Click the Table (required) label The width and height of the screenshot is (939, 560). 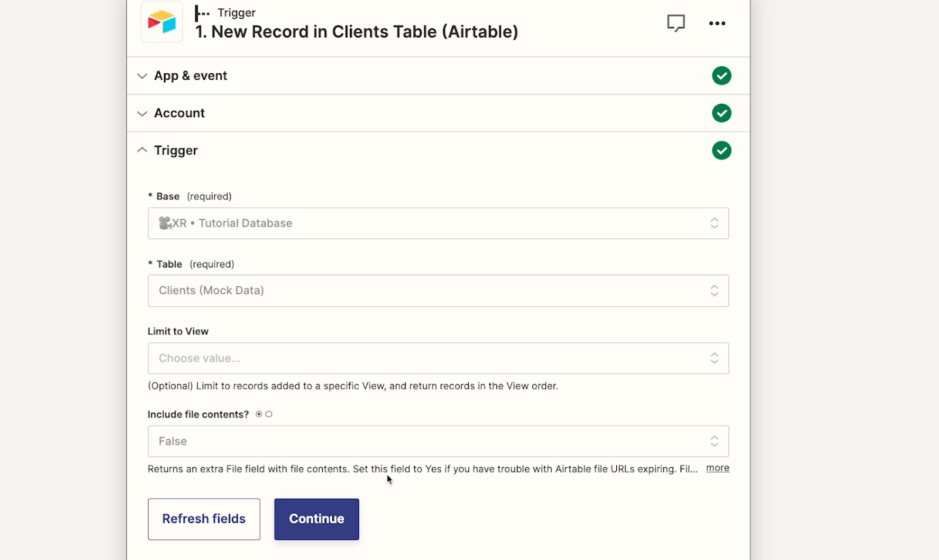(191, 264)
